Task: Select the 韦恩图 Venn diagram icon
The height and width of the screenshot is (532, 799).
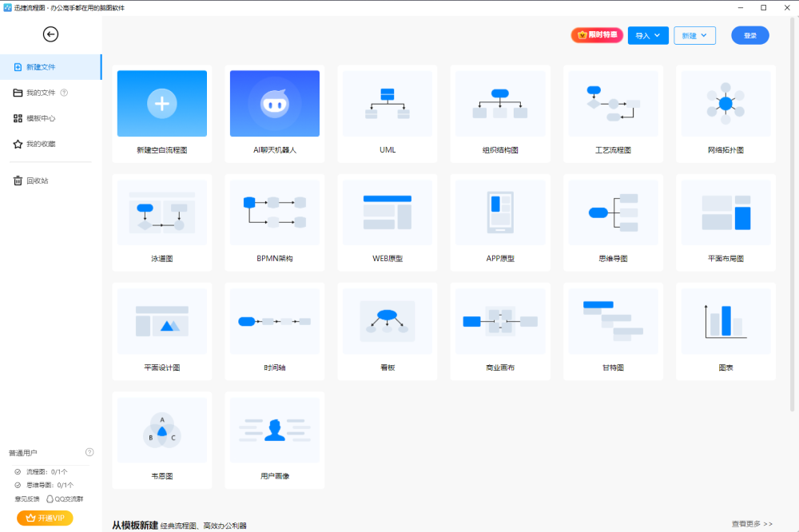Action: pos(162,430)
